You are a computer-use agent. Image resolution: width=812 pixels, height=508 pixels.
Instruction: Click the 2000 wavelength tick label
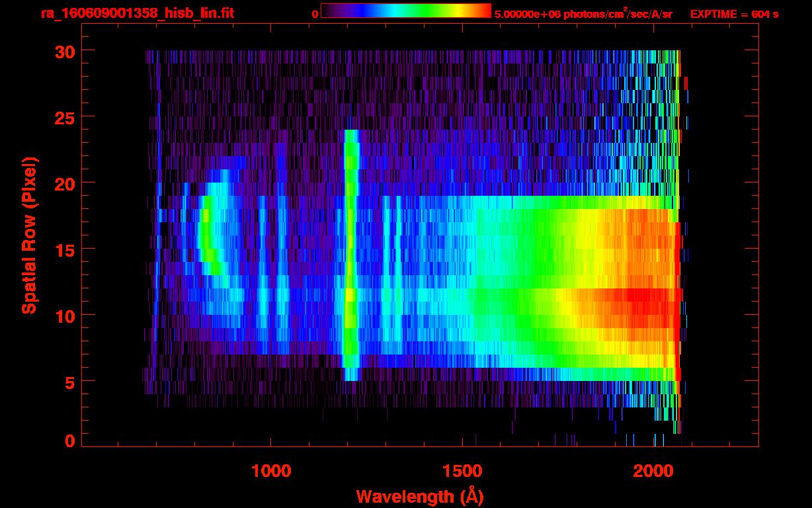[653, 471]
